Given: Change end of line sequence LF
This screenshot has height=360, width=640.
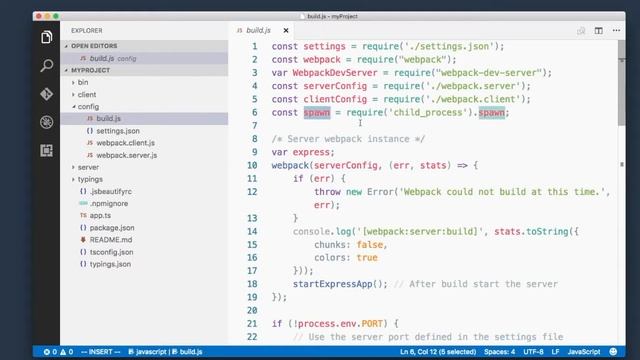Looking at the screenshot, I should point(556,352).
